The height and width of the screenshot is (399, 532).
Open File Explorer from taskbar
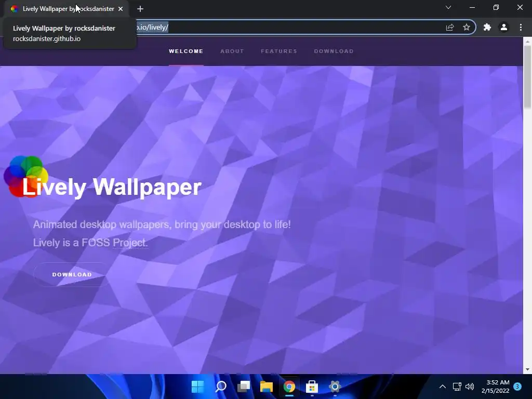267,387
